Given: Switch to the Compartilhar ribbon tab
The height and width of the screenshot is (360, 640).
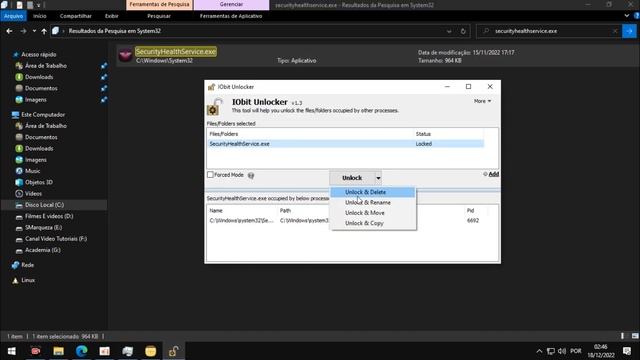Looking at the screenshot, I should coord(76,16).
